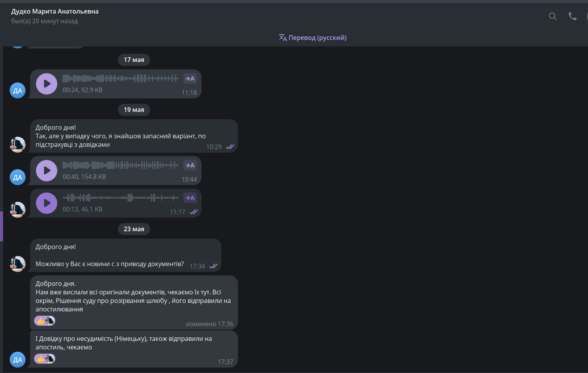Click Перевод (русский) translate bar

(313, 38)
